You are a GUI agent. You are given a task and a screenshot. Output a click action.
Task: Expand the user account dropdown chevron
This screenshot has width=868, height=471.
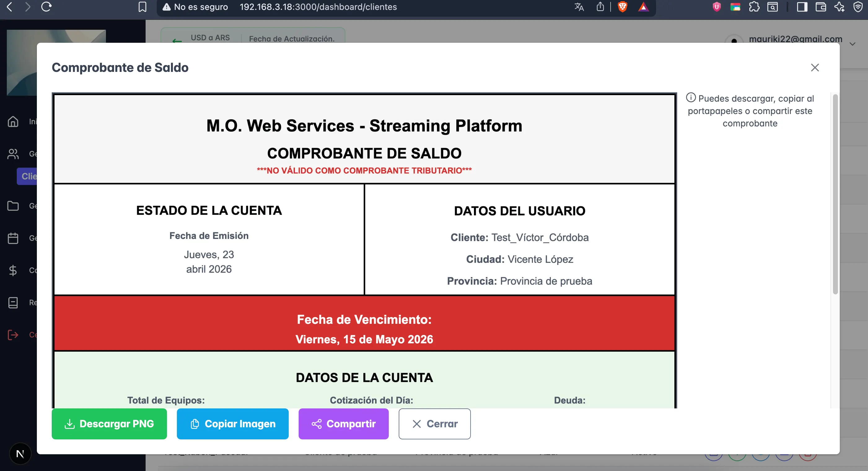[x=852, y=44]
